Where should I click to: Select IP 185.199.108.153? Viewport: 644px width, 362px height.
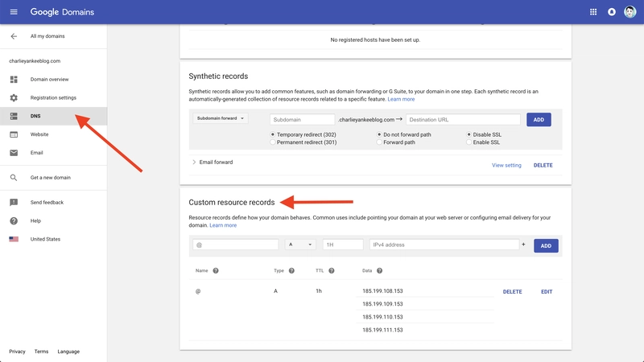coord(382,291)
